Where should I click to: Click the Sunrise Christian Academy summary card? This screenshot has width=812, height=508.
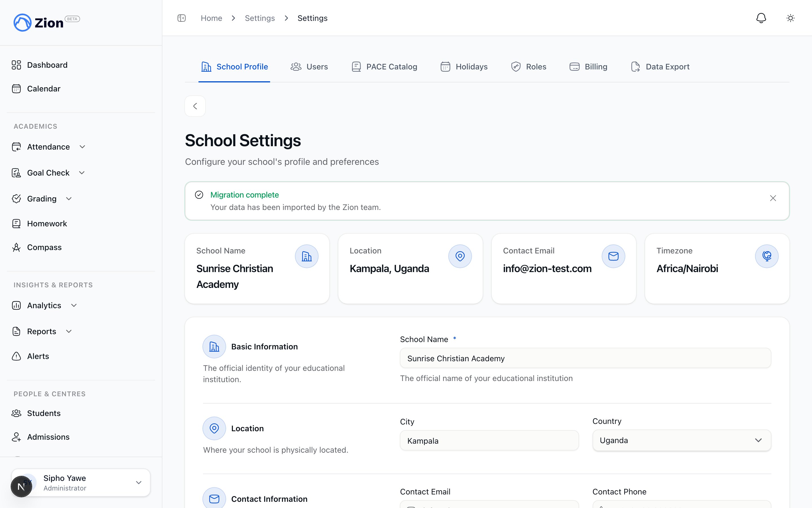(257, 269)
